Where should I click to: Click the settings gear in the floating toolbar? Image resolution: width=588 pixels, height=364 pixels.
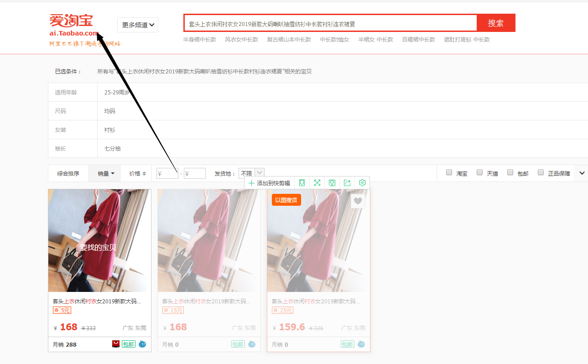pyautogui.click(x=362, y=183)
